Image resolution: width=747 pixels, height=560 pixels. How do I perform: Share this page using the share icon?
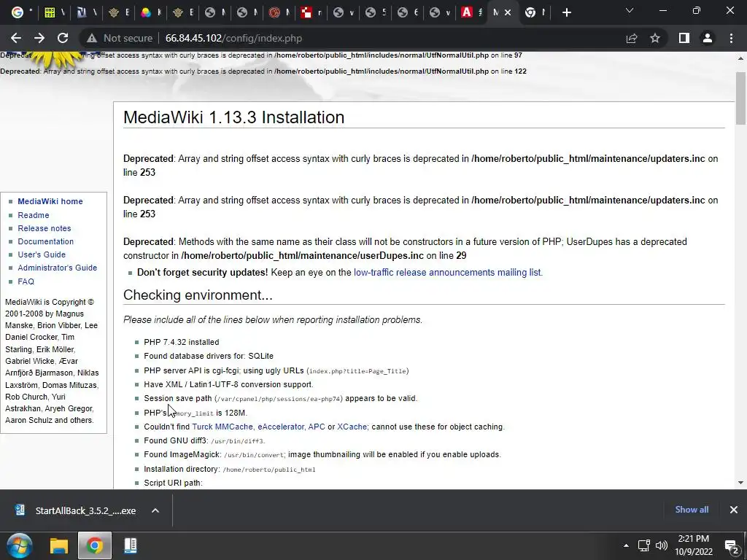pos(632,38)
